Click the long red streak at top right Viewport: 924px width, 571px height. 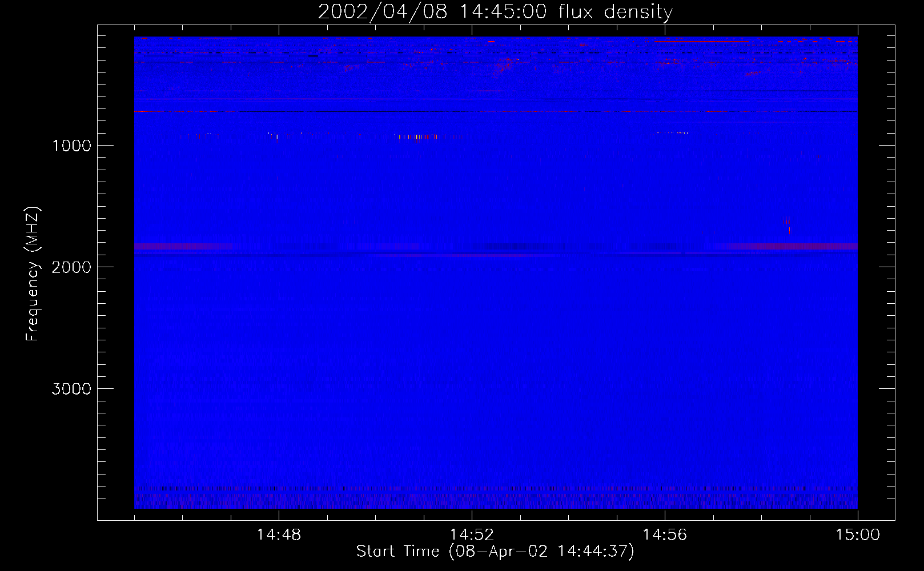(x=701, y=42)
